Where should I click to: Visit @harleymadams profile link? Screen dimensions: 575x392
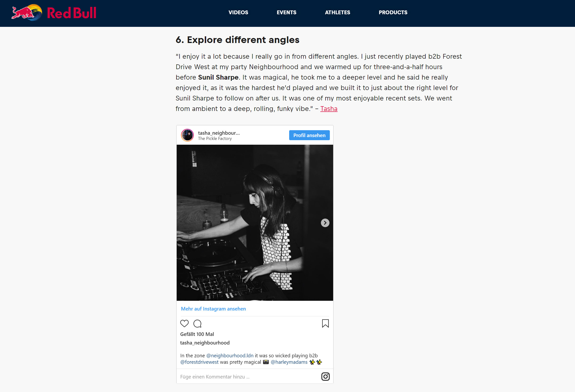(289, 362)
